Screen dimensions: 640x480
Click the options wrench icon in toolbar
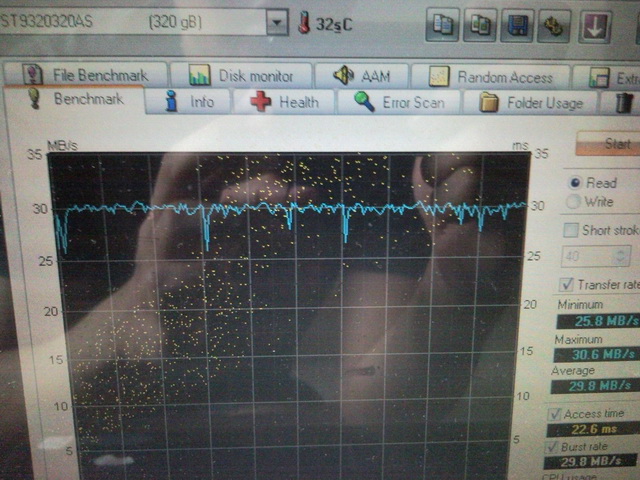click(x=556, y=25)
